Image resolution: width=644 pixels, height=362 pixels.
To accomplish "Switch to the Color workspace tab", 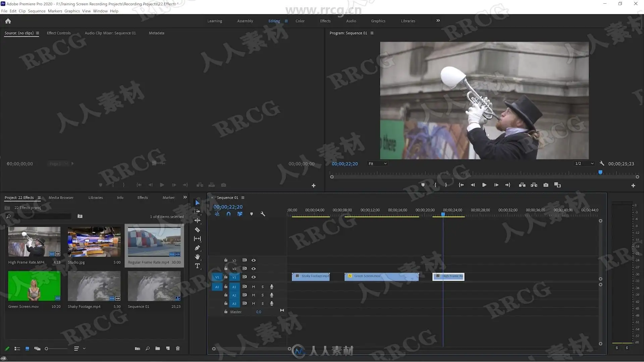I will pyautogui.click(x=300, y=21).
